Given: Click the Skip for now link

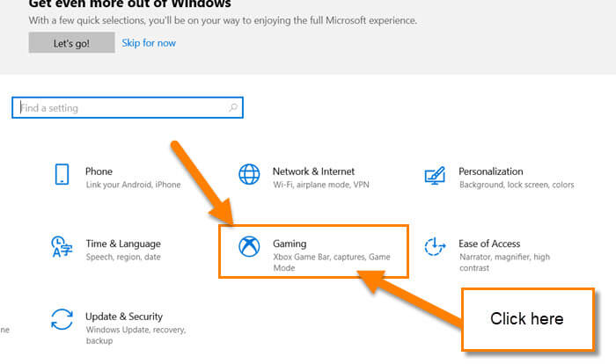Looking at the screenshot, I should [x=149, y=43].
